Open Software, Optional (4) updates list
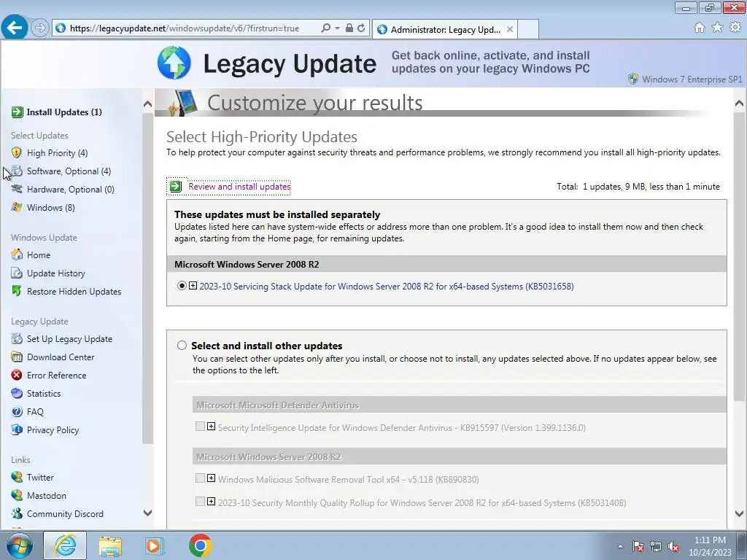This screenshot has height=560, width=747. tap(69, 171)
